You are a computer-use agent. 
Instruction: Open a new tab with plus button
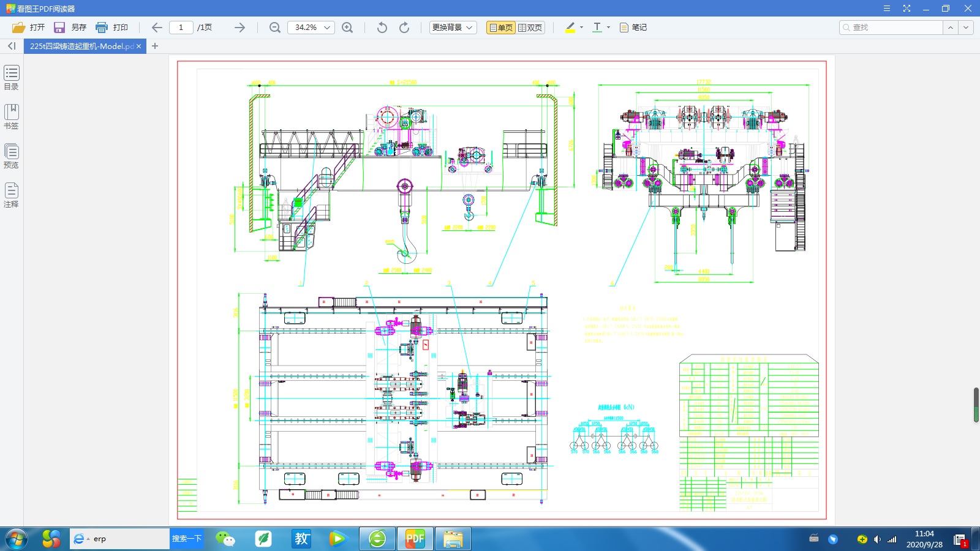point(155,46)
